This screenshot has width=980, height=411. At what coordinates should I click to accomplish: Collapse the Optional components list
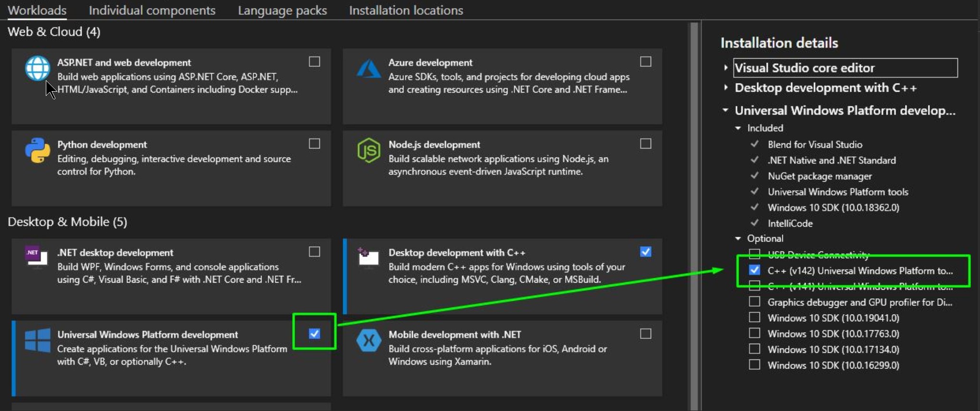point(738,238)
